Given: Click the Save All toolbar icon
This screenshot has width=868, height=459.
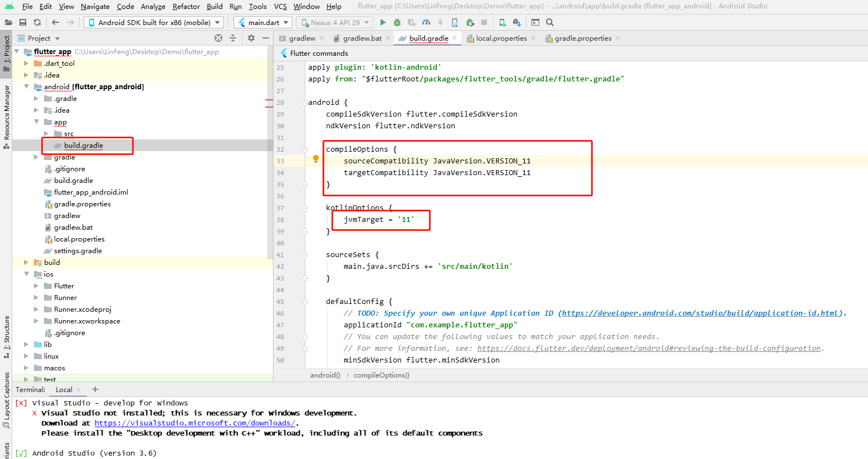Looking at the screenshot, I should click(x=23, y=22).
